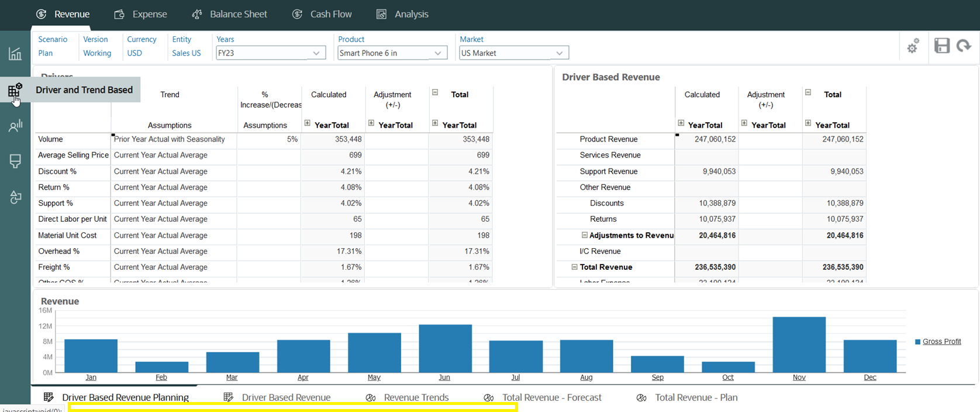This screenshot has height=412, width=980.
Task: Click the shield-shaped icon in left sidebar
Action: coord(15,162)
